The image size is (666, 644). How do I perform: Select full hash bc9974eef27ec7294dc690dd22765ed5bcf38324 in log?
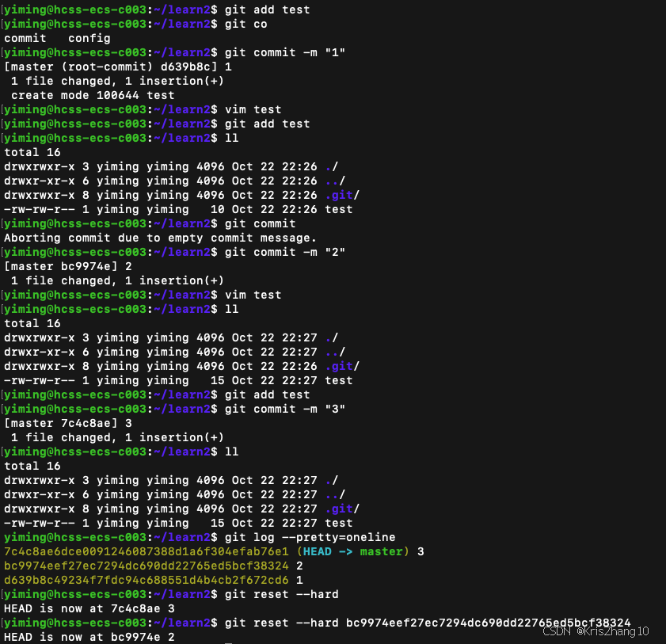point(147,566)
